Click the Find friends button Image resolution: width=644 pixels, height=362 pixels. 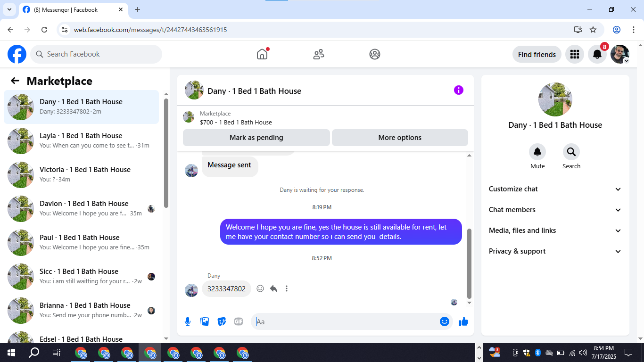point(537,54)
